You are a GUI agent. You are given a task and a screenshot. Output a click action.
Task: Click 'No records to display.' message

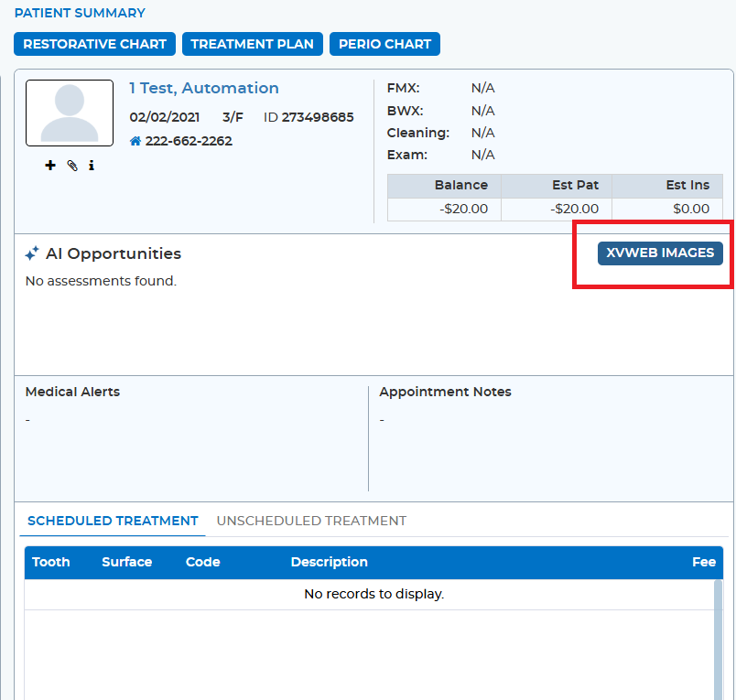(374, 594)
